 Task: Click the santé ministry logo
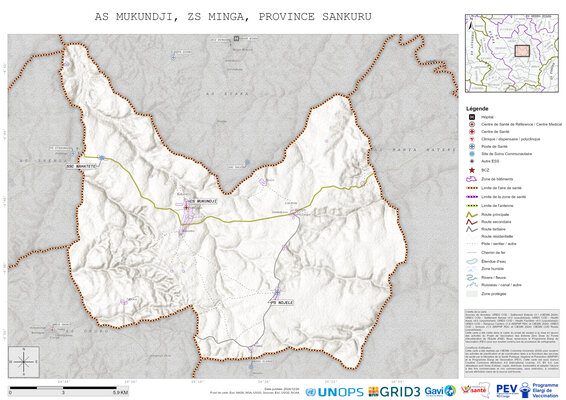[x=475, y=390]
